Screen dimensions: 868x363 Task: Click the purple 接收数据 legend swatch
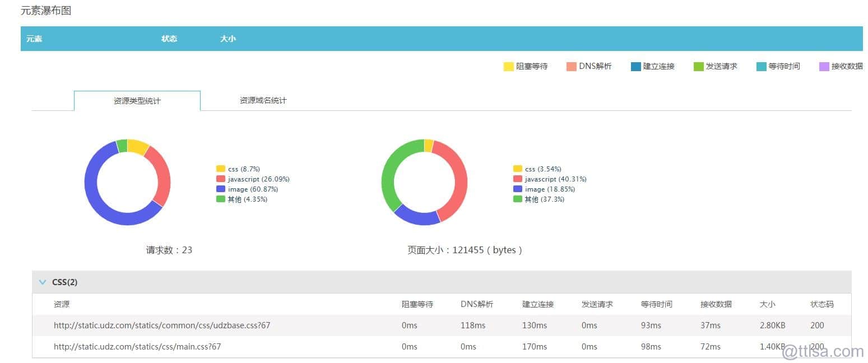click(824, 67)
